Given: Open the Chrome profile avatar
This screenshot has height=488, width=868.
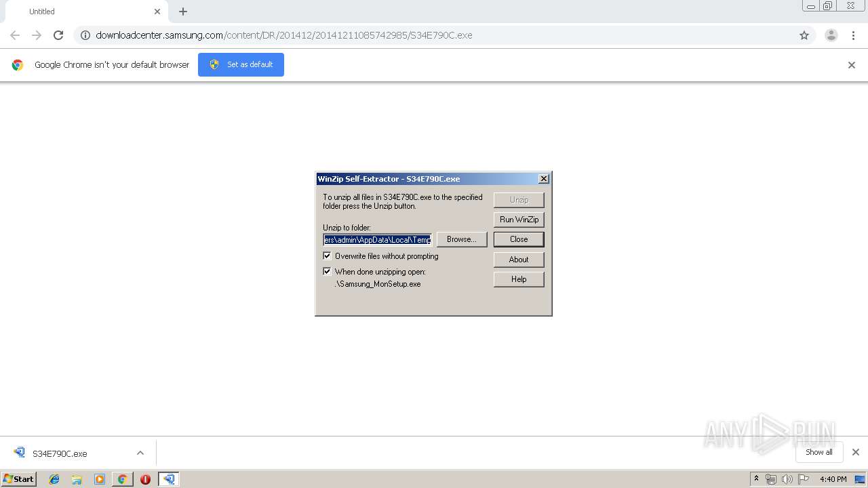Looking at the screenshot, I should (831, 35).
